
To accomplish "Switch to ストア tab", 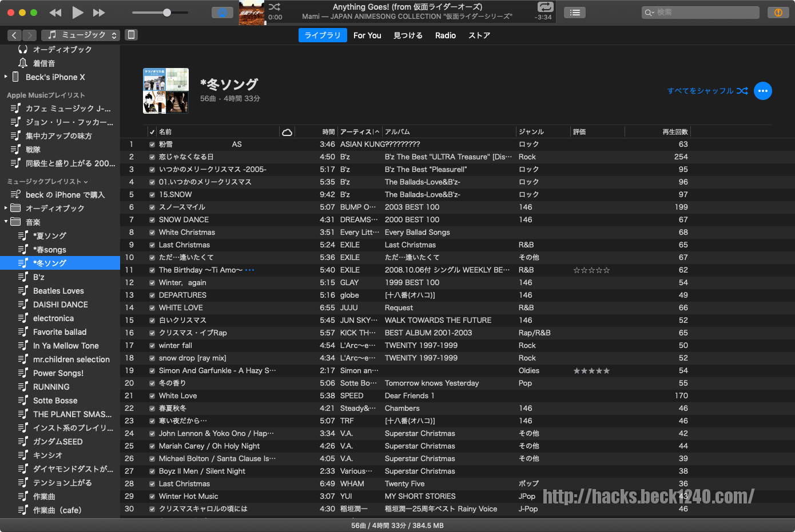I will (479, 35).
